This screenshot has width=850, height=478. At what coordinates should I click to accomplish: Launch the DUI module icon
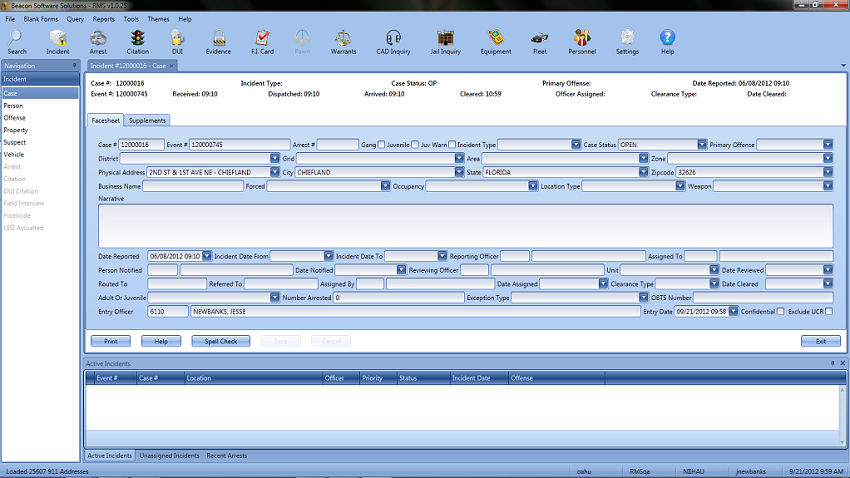pyautogui.click(x=177, y=38)
